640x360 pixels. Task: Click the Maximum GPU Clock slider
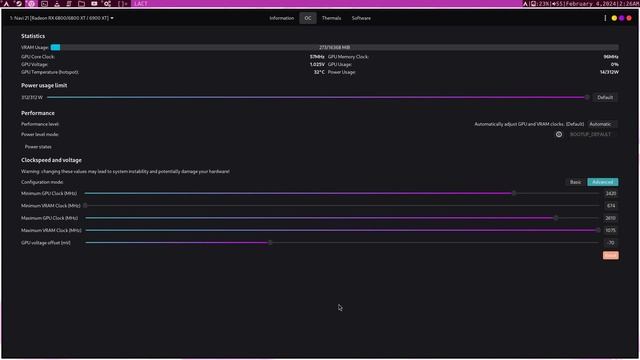coord(342,218)
